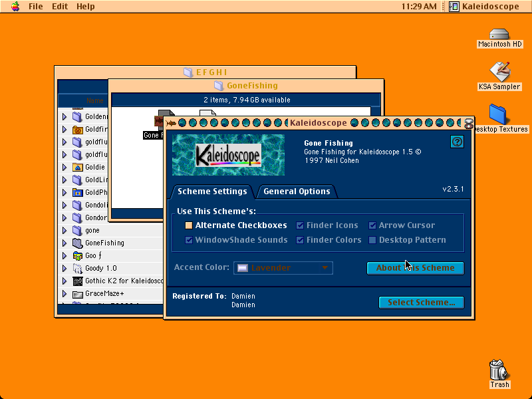Open the Help menu
532x399 pixels.
tap(86, 7)
